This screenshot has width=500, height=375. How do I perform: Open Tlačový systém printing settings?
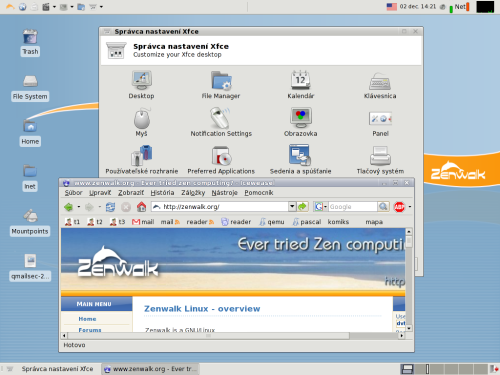[380, 160]
